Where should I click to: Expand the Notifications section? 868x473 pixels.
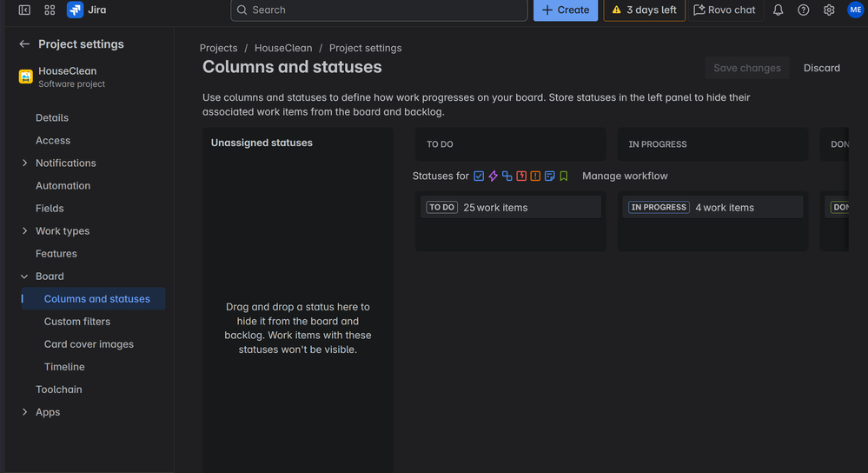tap(24, 163)
